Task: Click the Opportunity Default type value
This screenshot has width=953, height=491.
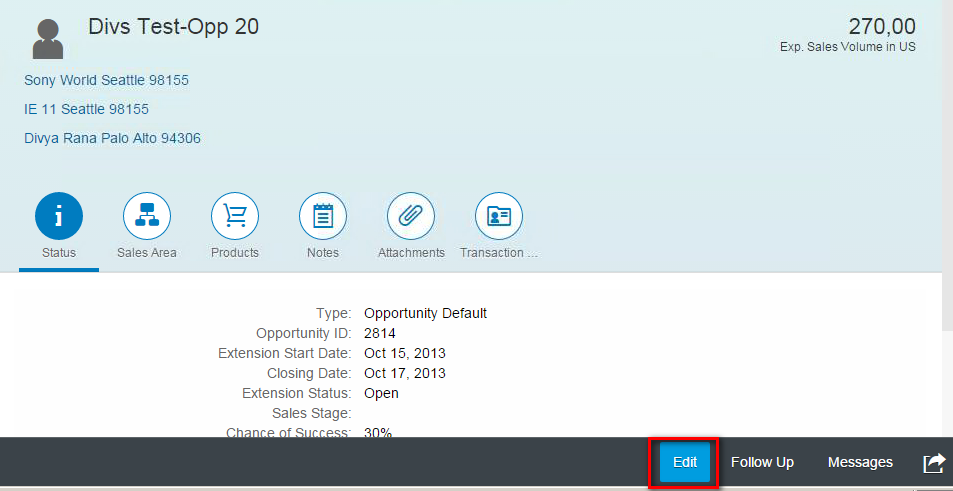Action: tap(425, 314)
